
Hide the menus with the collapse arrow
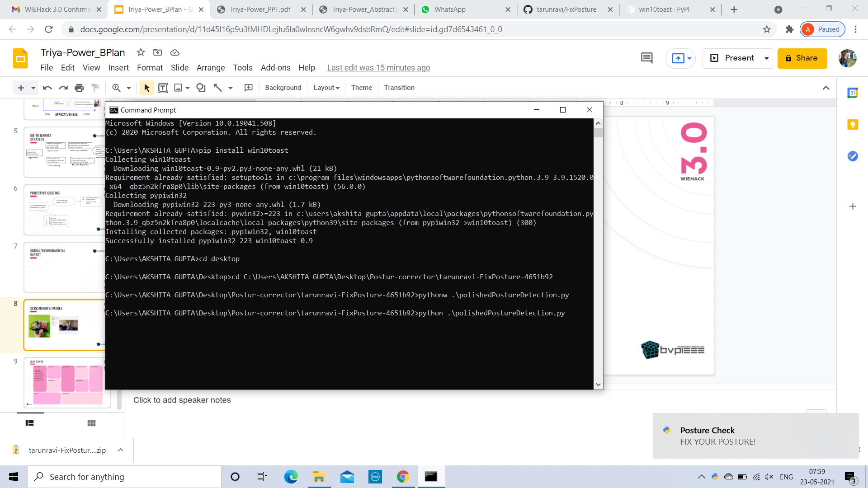pos(826,88)
